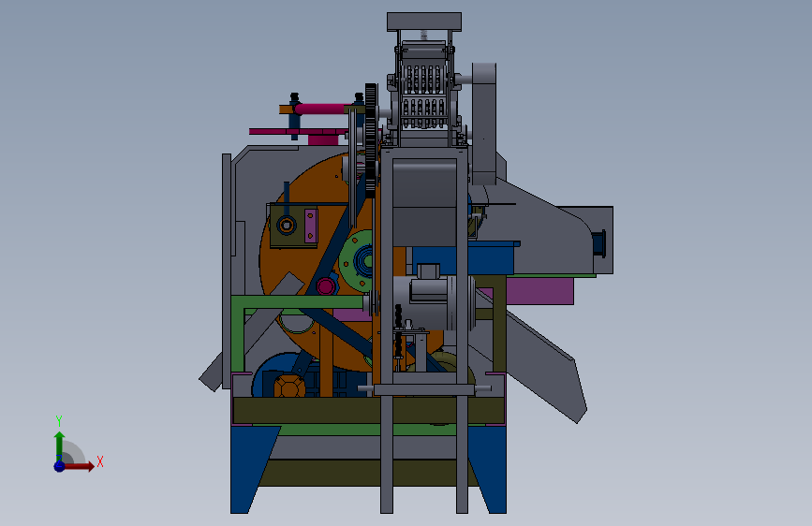Image resolution: width=812 pixels, height=526 pixels.
Task: Select the purple box under the right hopper
Action: coord(540,291)
